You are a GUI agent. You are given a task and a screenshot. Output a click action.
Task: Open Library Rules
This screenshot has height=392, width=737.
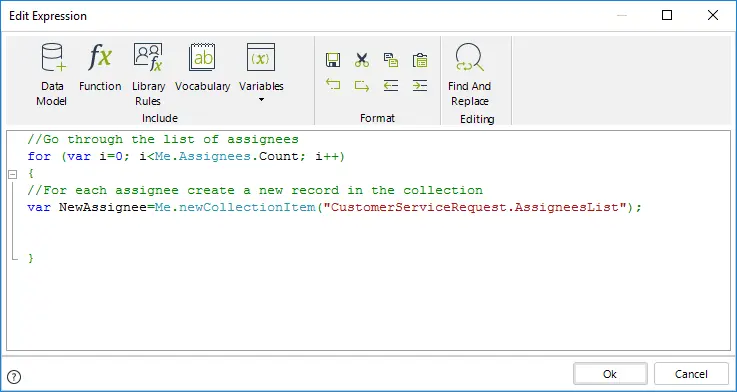(x=148, y=74)
